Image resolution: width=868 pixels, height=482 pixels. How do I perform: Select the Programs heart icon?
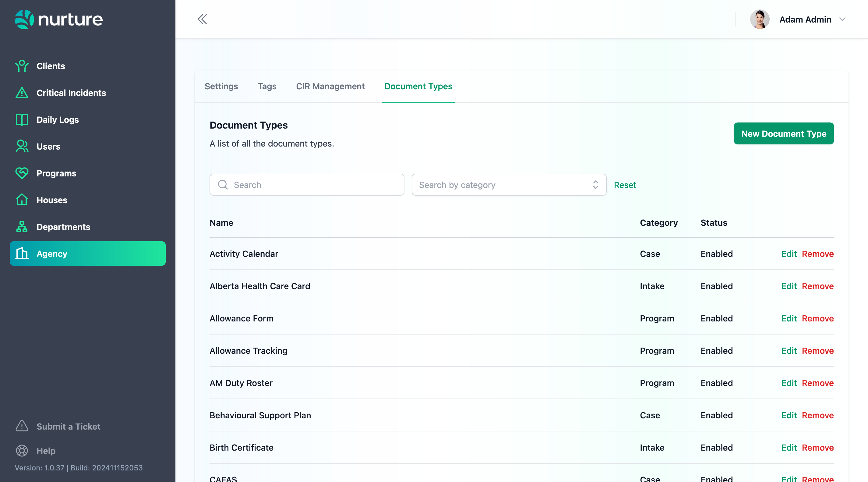pyautogui.click(x=22, y=173)
